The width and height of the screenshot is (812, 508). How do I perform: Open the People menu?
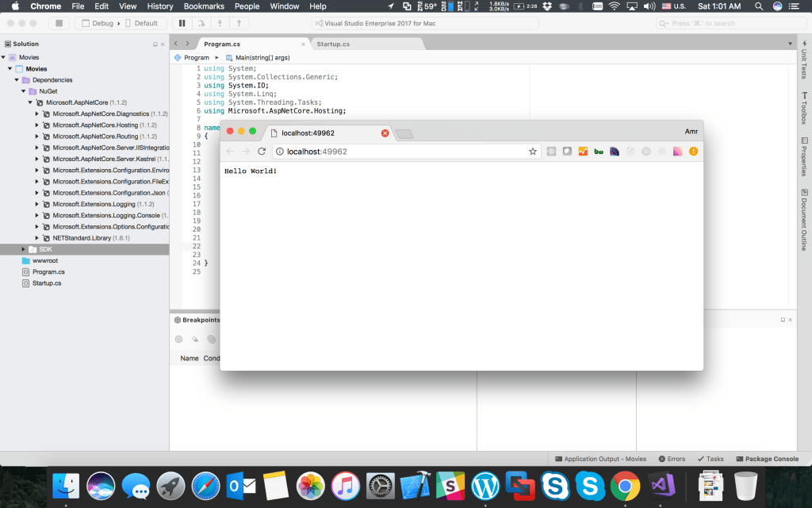pos(247,6)
